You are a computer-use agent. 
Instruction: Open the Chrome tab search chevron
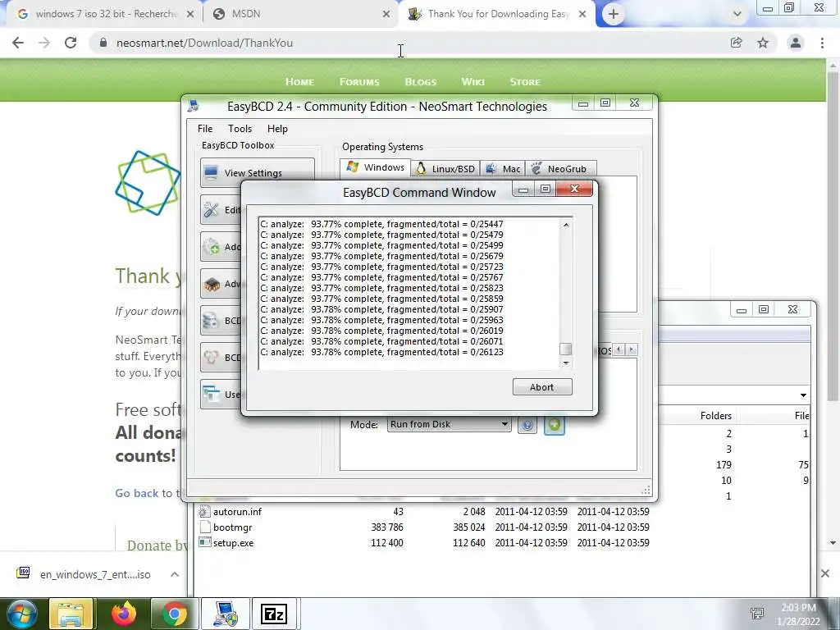tap(737, 15)
